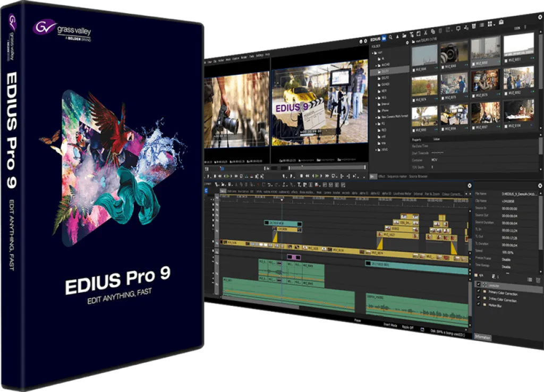
Task: Click the Information tab at the palette bottom
Action: 482,337
